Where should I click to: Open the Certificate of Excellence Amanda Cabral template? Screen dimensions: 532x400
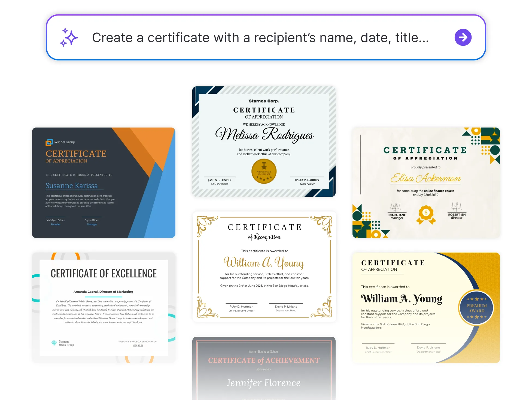104,308
